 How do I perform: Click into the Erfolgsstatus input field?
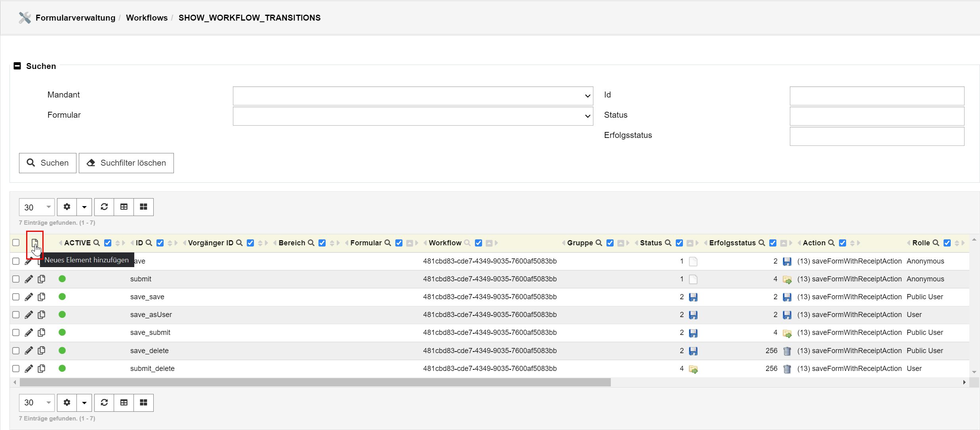point(877,136)
